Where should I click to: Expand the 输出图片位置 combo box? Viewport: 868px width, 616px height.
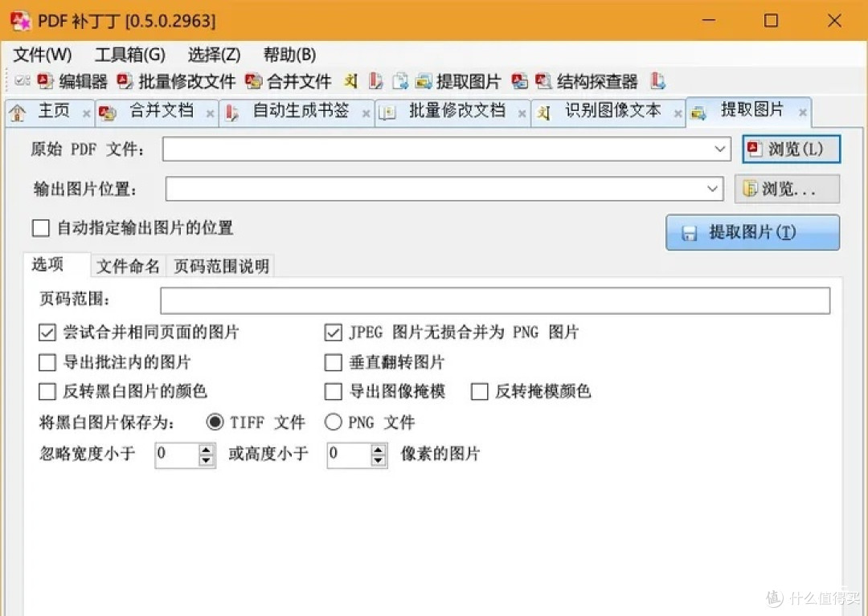tap(711, 189)
